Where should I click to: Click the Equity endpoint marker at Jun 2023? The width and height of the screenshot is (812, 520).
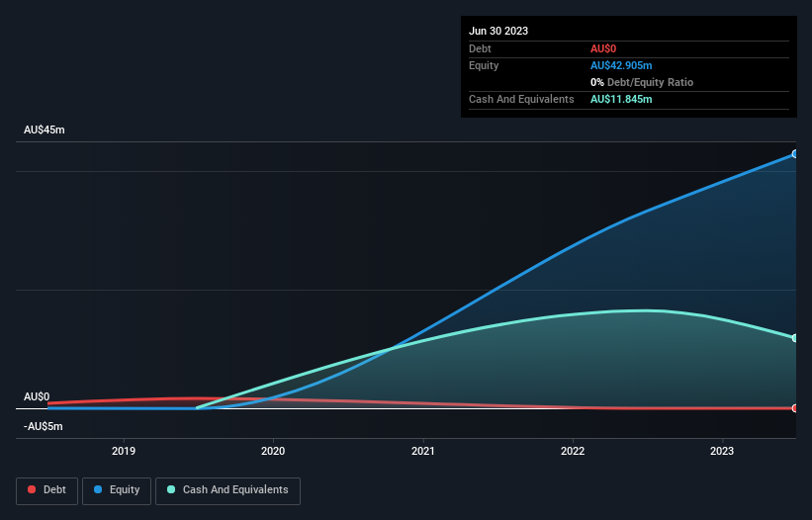click(x=795, y=153)
